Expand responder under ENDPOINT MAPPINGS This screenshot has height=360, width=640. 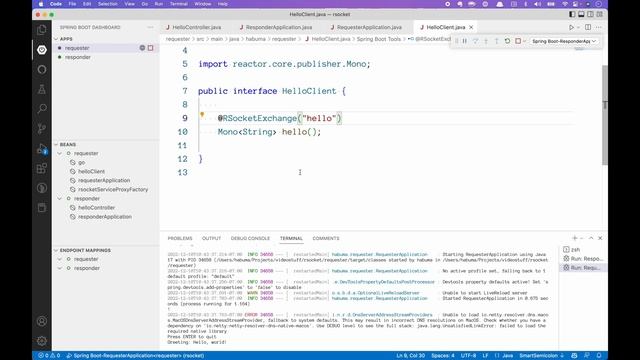point(60,268)
